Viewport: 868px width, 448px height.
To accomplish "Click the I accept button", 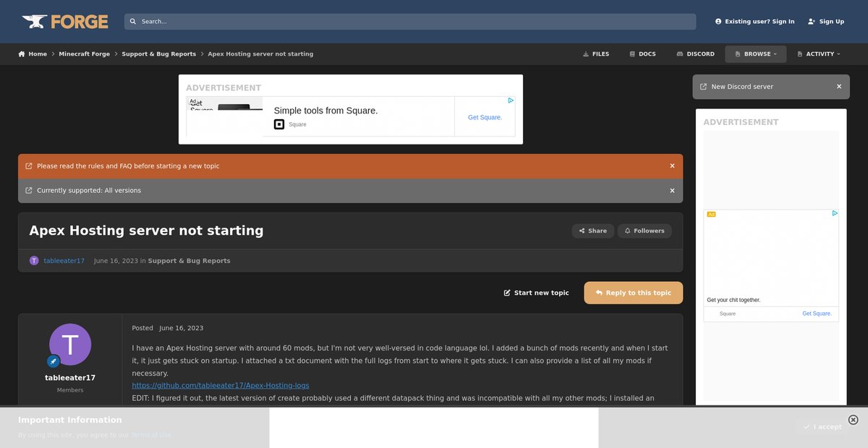I will pos(822,427).
